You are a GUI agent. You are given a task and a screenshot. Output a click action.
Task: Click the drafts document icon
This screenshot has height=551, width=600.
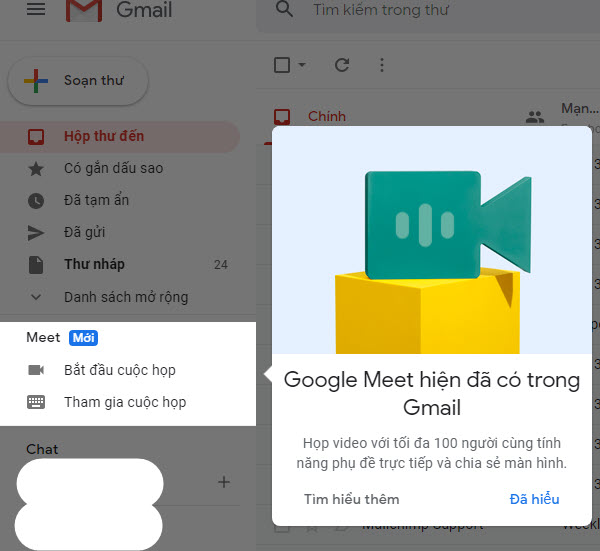point(36,265)
